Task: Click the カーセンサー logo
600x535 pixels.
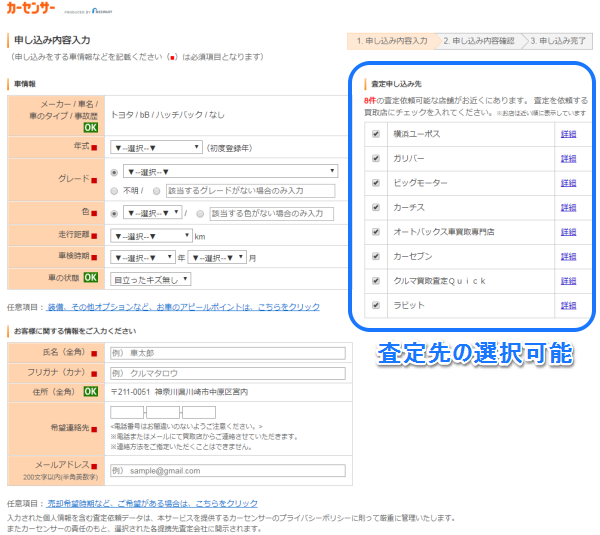Action: 31,8
